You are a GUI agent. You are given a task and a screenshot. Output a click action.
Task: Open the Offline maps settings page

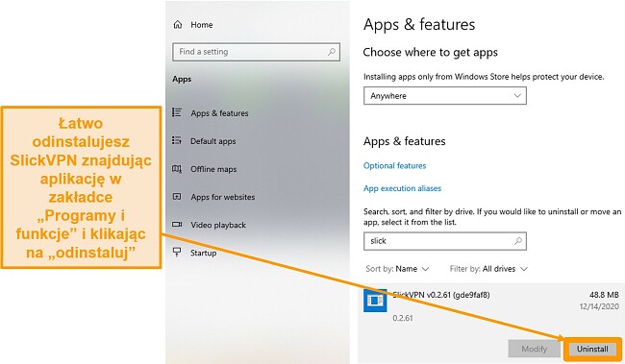(x=213, y=169)
